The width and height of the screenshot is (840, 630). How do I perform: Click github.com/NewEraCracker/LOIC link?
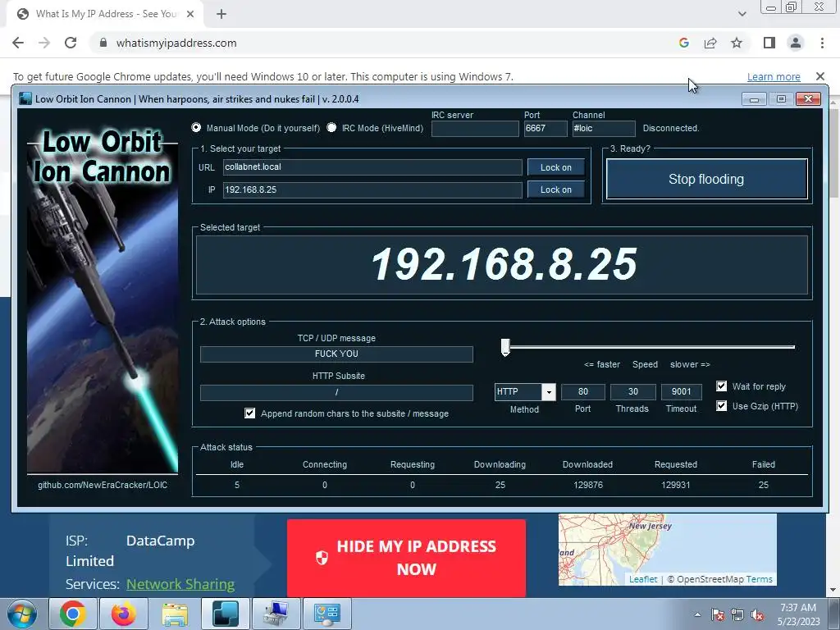click(x=103, y=485)
